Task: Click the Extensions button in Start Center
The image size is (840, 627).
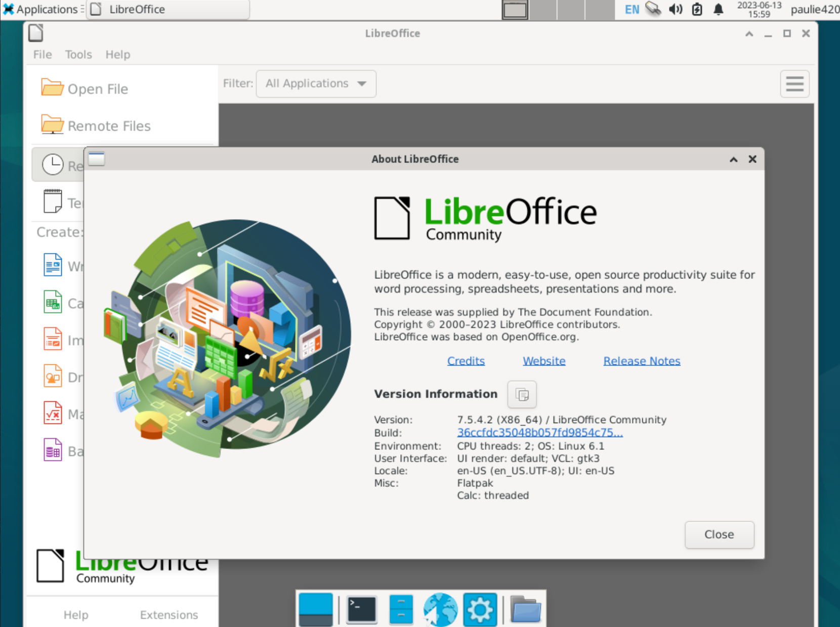Action: pyautogui.click(x=169, y=614)
